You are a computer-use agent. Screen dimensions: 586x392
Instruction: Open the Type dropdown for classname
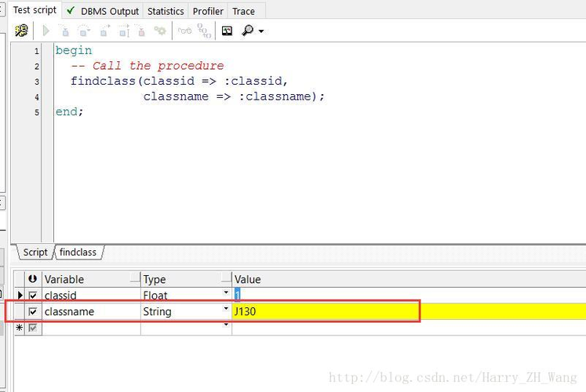(x=226, y=310)
